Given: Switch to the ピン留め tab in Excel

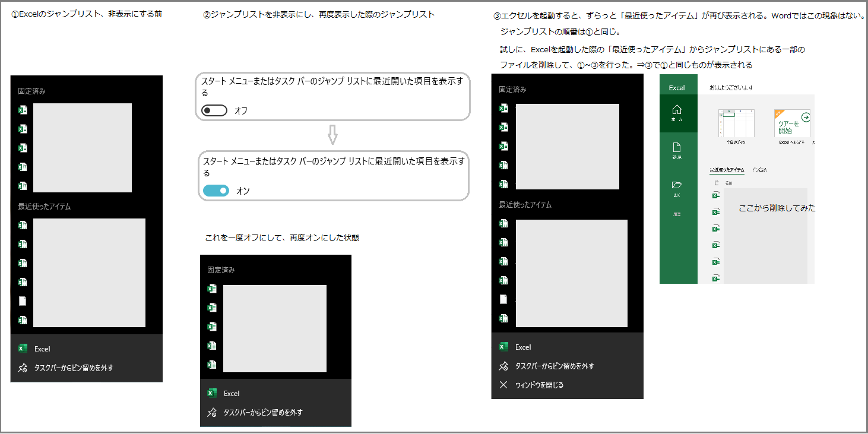Looking at the screenshot, I should [759, 170].
